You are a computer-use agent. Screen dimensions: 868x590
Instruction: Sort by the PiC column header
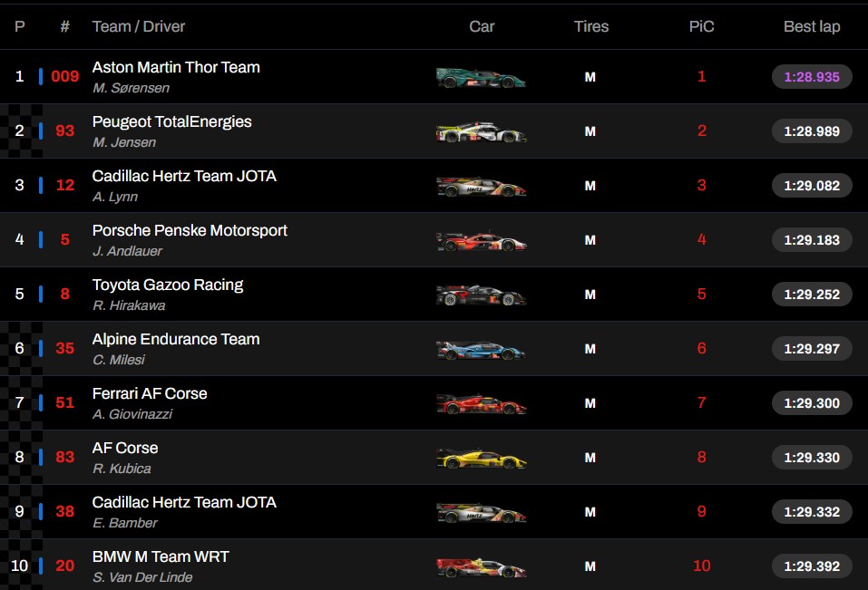pyautogui.click(x=701, y=26)
